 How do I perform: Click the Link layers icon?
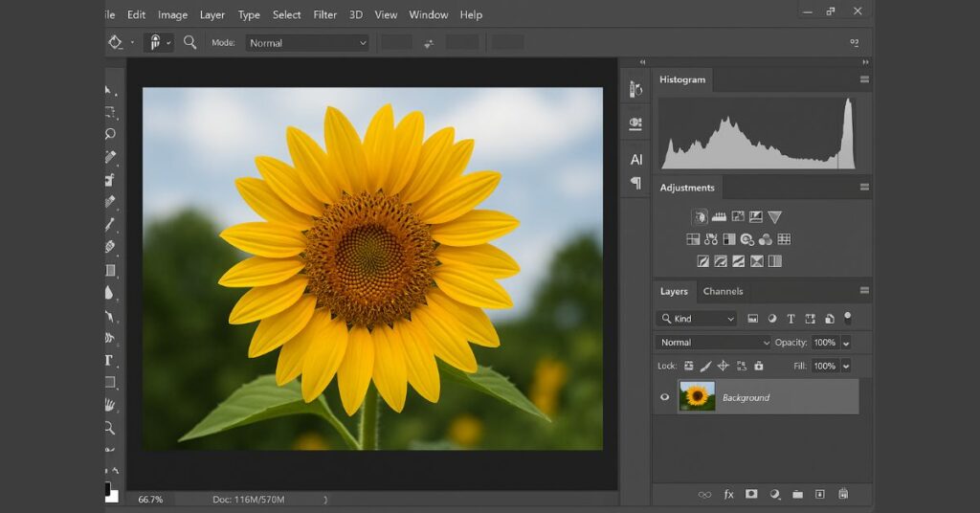pyautogui.click(x=704, y=494)
